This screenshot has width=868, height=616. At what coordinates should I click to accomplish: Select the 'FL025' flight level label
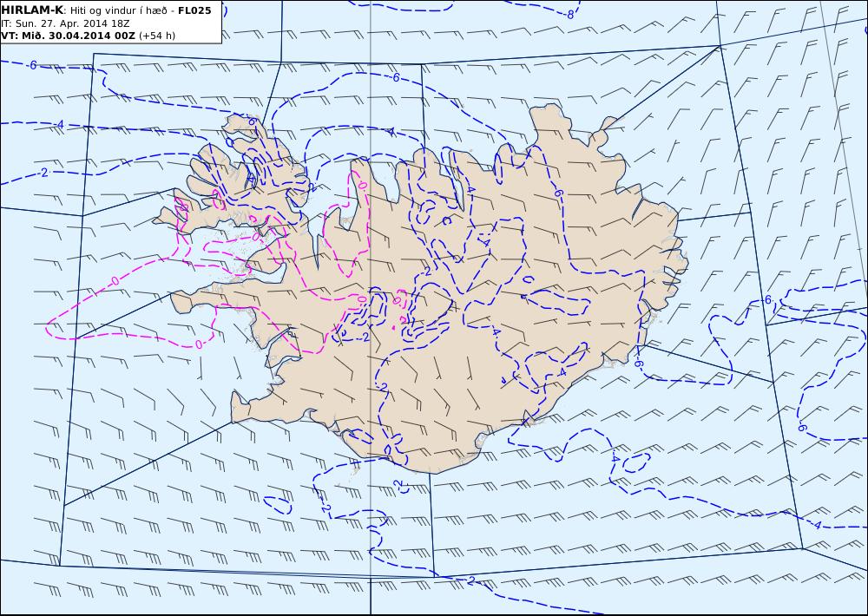click(194, 10)
